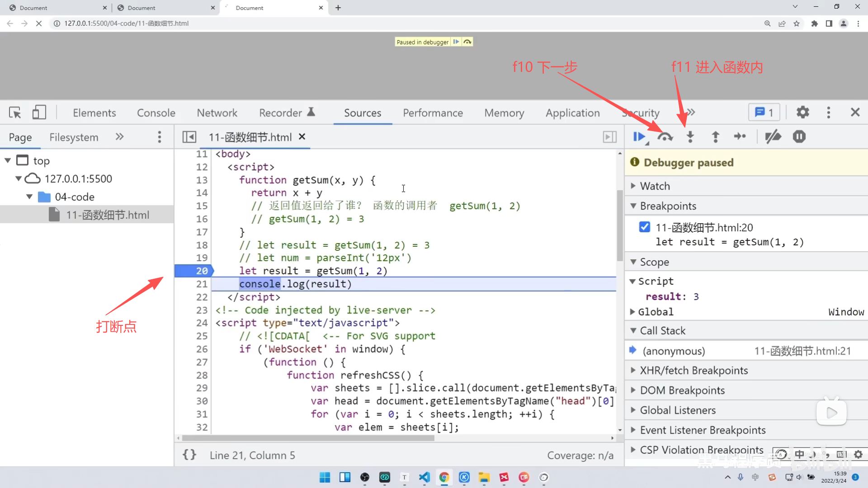Open Chrome from the taskbar

444,477
